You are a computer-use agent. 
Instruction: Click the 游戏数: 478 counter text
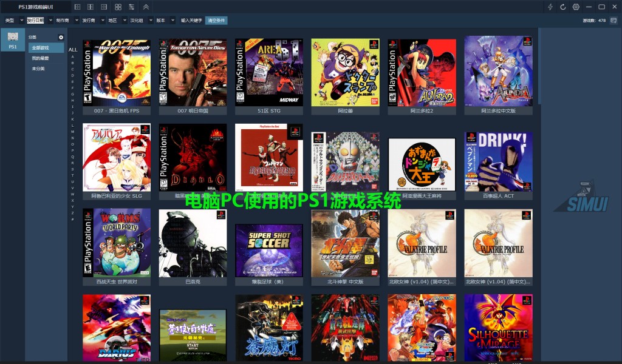pos(594,20)
